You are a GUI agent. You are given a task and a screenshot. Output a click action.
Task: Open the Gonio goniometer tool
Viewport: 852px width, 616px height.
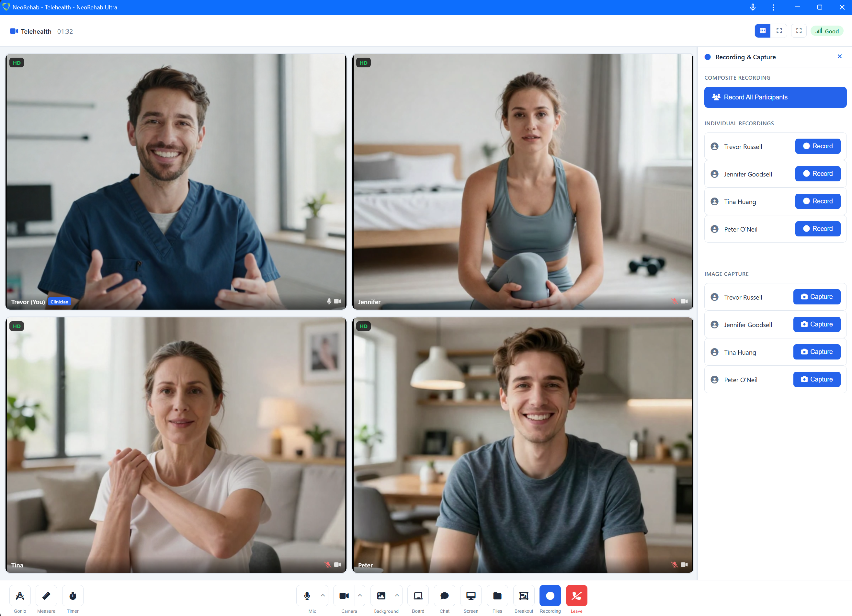coord(19,595)
